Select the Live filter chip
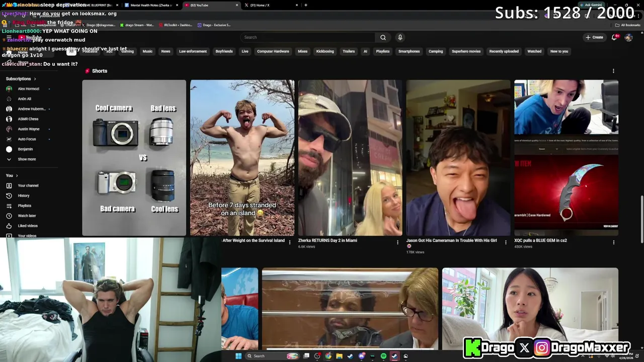644x362 pixels. 245,51
